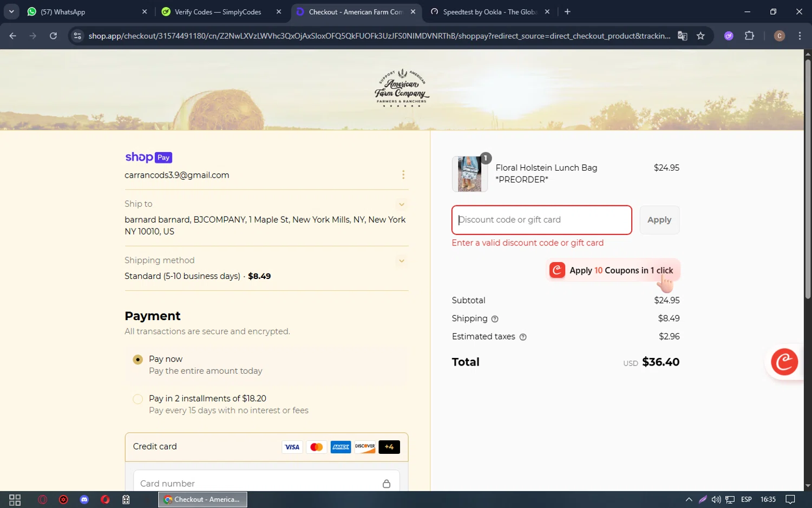Show +4 more card types
This screenshot has height=508, width=812.
pyautogui.click(x=389, y=447)
